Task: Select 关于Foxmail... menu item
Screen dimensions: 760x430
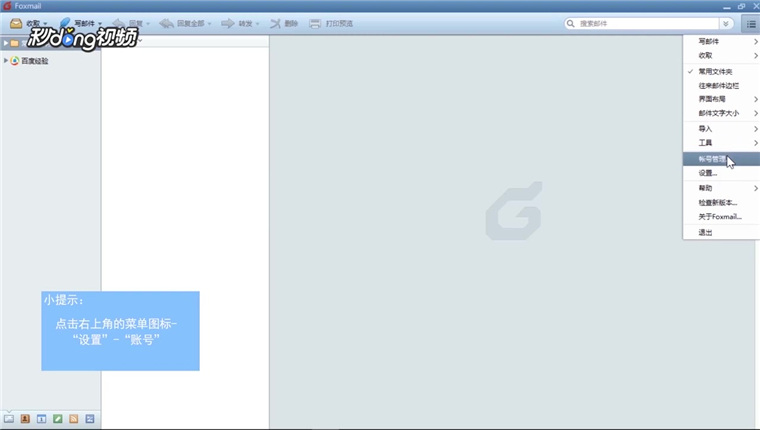Action: point(721,217)
